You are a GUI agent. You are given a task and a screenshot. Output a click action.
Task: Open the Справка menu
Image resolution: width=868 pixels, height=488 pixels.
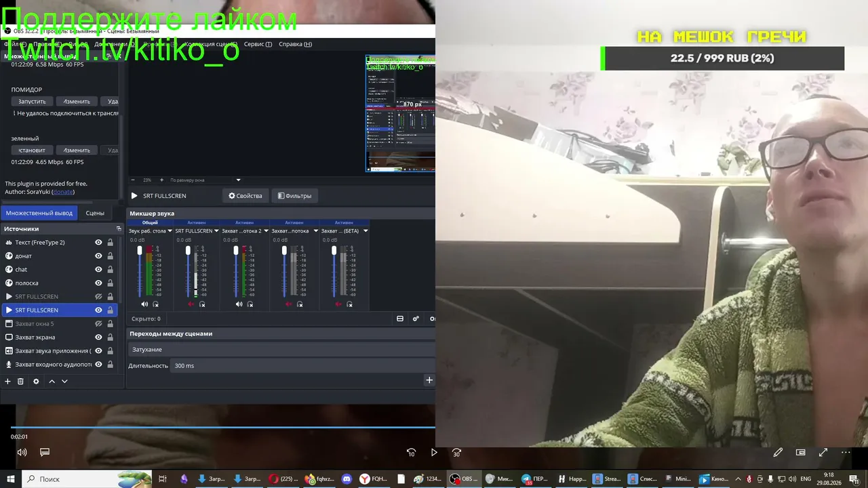295,44
